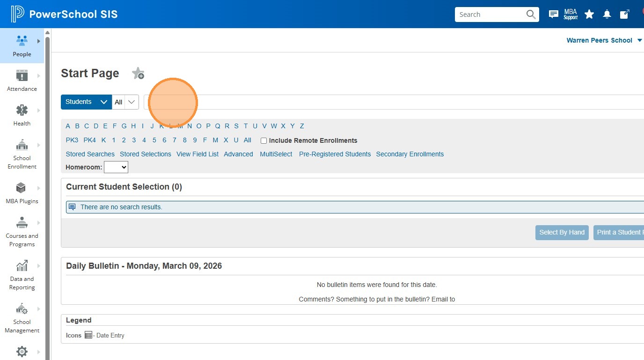Click 'No bulletin items were found for this date.'
644x360 pixels.
coord(377,285)
